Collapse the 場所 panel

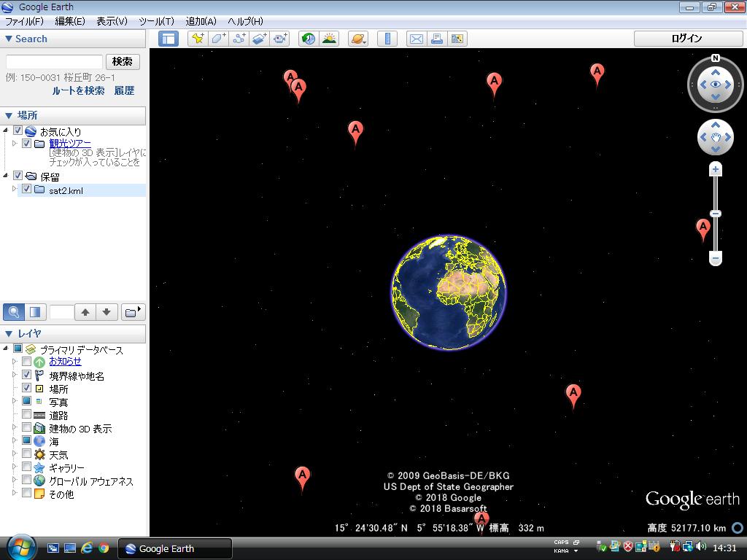pos(9,115)
